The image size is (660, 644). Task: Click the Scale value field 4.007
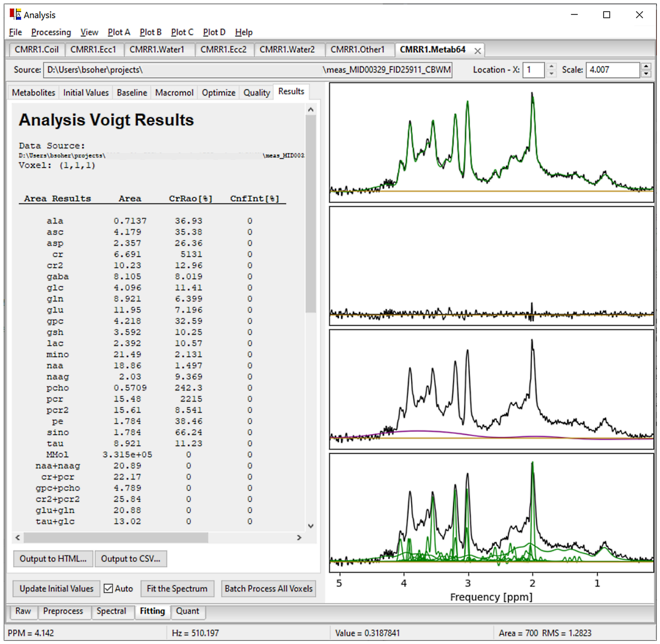coord(613,70)
